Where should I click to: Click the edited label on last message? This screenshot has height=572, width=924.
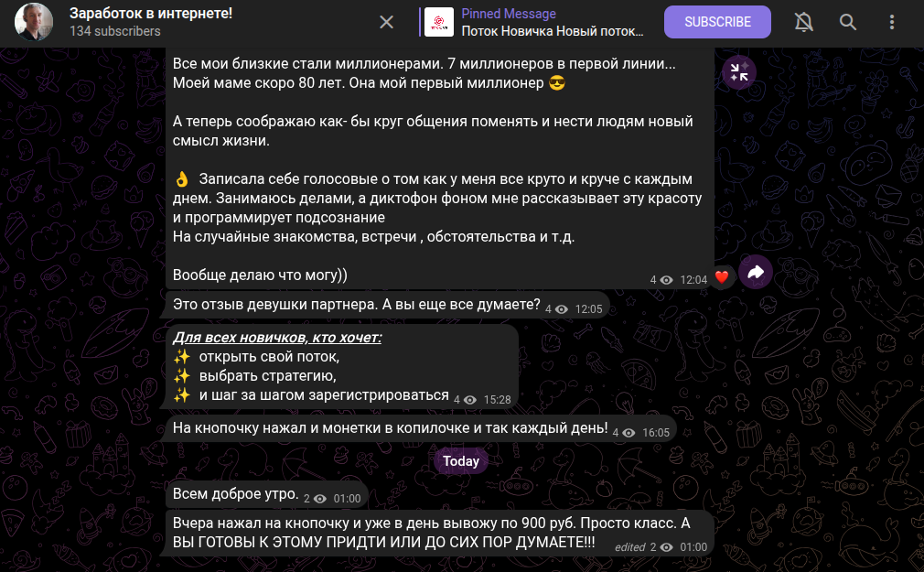(630, 547)
